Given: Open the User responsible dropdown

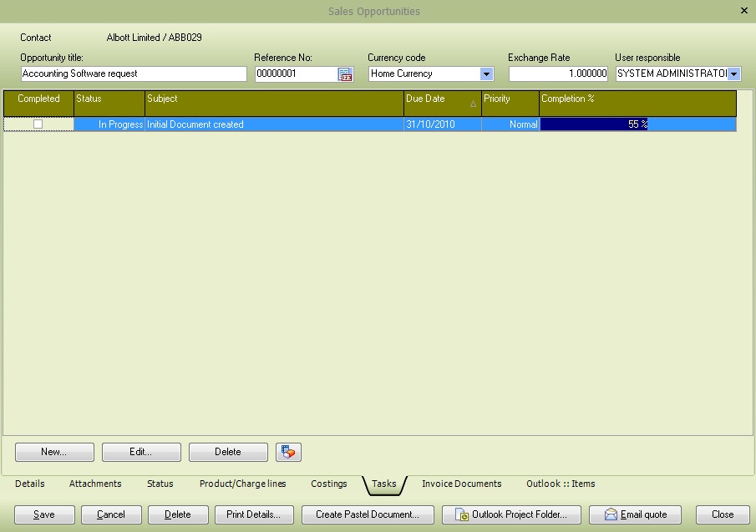Looking at the screenshot, I should [733, 73].
